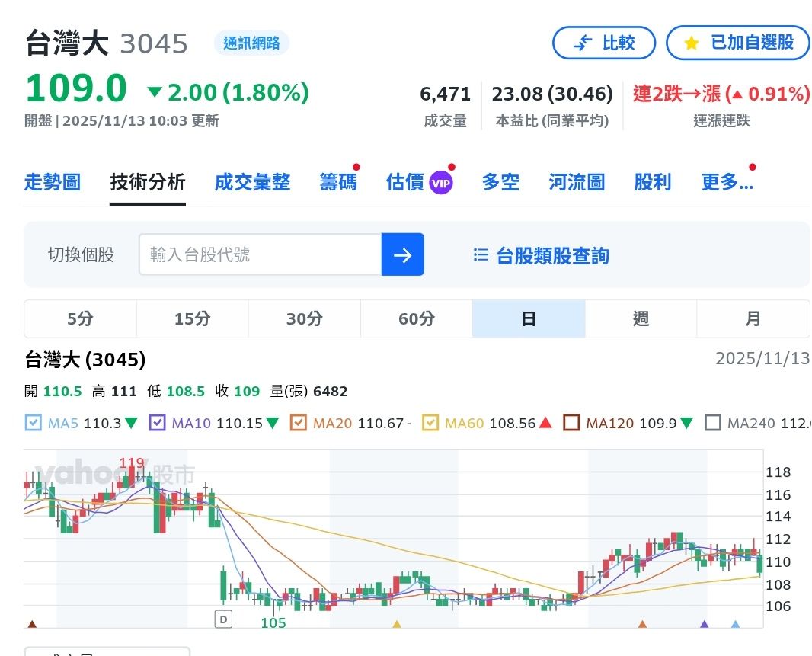Screen dimensions: 812x656
Task: Uncheck the MA5 moving average checkbox
Action: pyautogui.click(x=34, y=423)
